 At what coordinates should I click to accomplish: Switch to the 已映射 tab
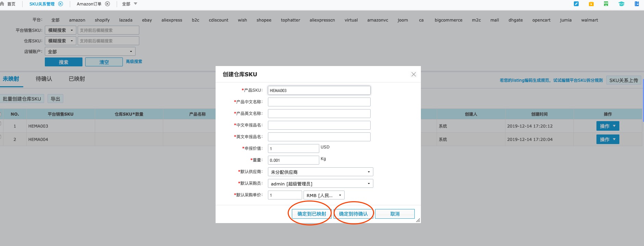(x=77, y=79)
